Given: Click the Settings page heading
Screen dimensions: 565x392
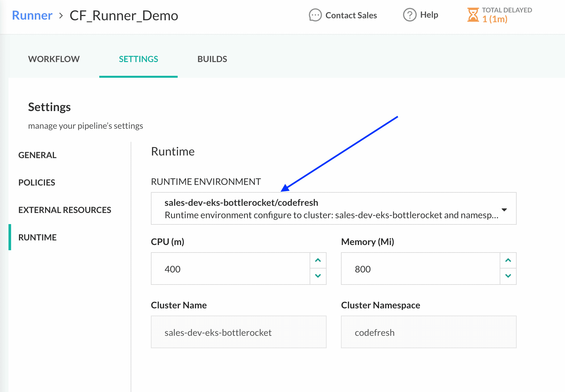Looking at the screenshot, I should click(49, 107).
